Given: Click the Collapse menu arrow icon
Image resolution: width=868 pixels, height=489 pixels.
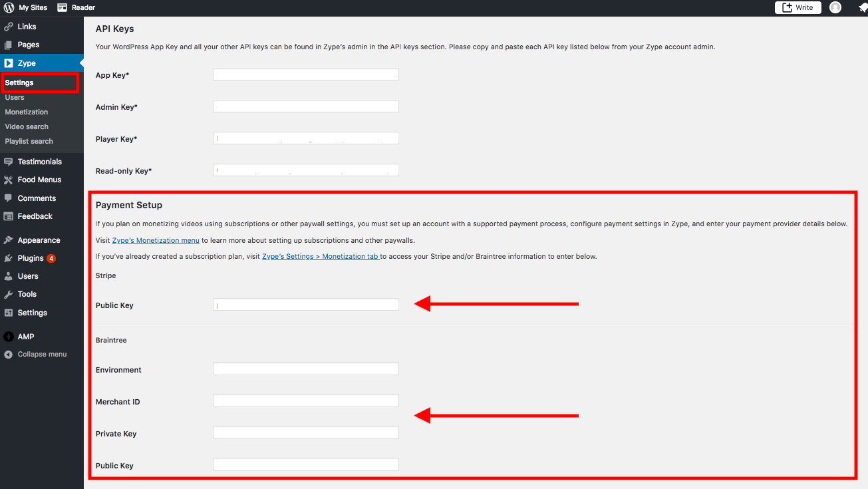Looking at the screenshot, I should (8, 355).
